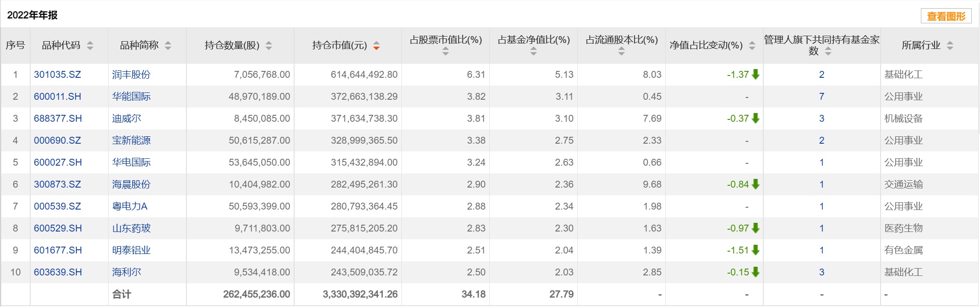This screenshot has height=307, width=980.
Task: Sort by 品种代码 column arrows
Action: pos(90,46)
